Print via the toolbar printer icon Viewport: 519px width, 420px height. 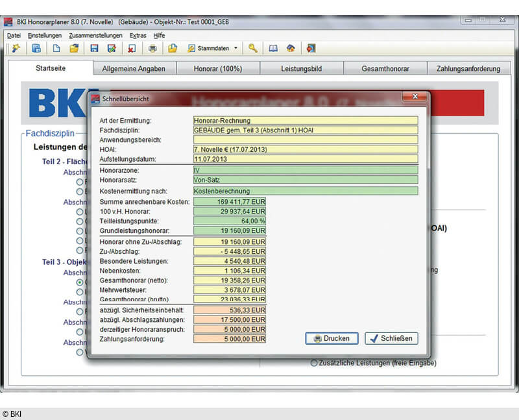coord(152,49)
